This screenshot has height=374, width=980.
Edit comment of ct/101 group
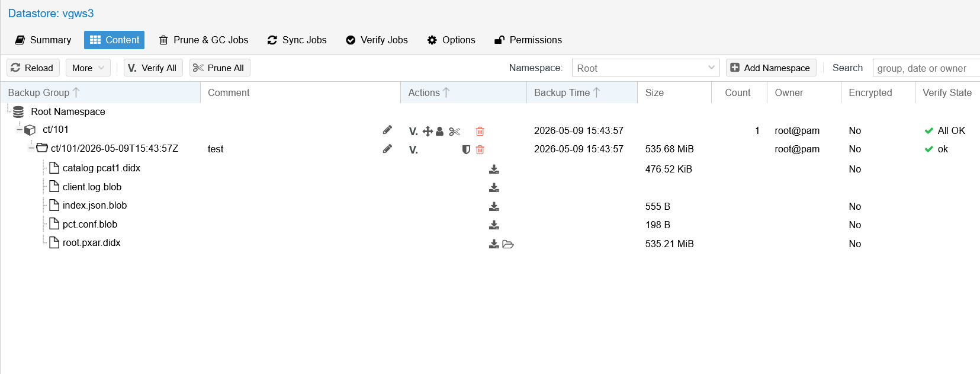pos(387,130)
